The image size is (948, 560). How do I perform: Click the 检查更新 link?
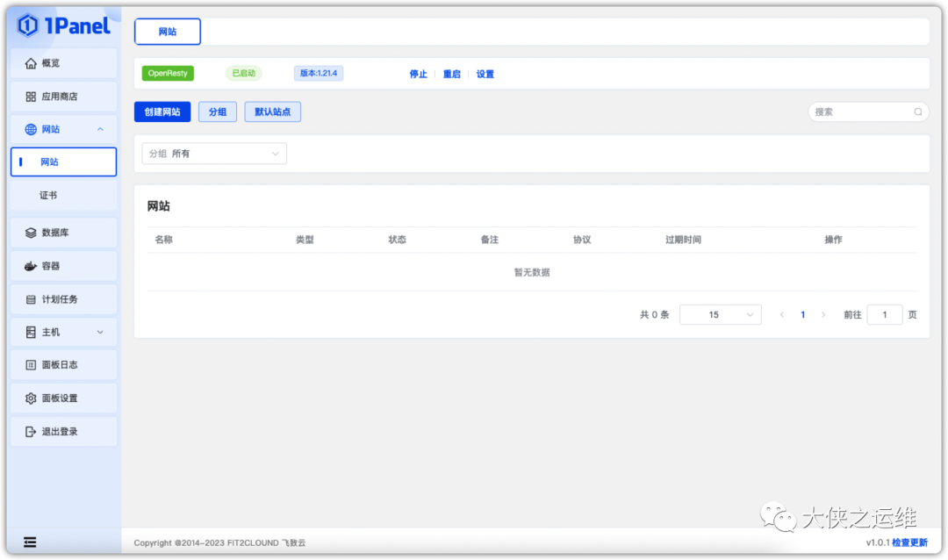coord(909,542)
